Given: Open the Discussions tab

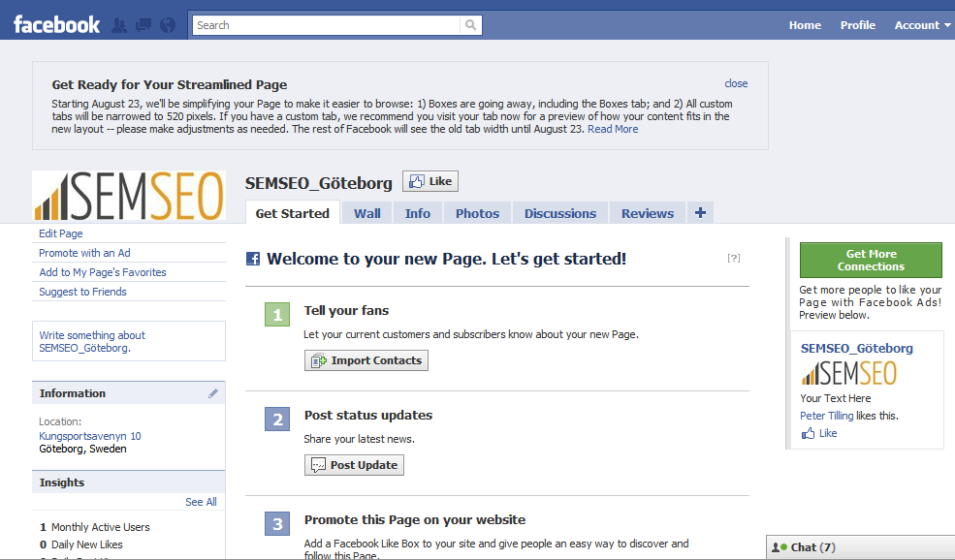Looking at the screenshot, I should pyautogui.click(x=560, y=213).
